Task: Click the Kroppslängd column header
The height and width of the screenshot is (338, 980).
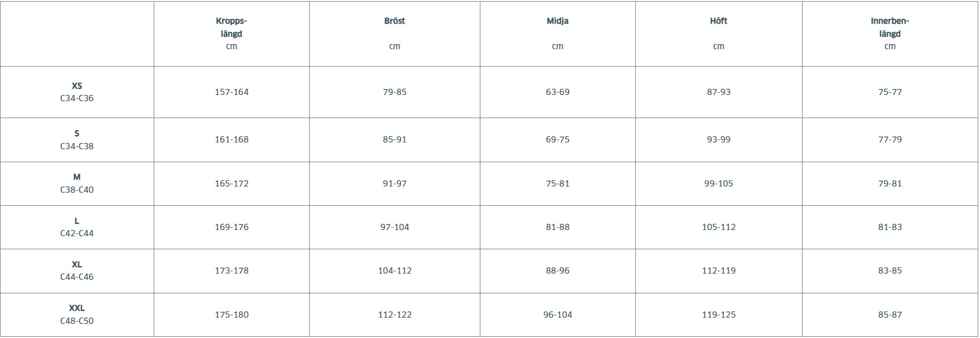Action: click(232, 28)
